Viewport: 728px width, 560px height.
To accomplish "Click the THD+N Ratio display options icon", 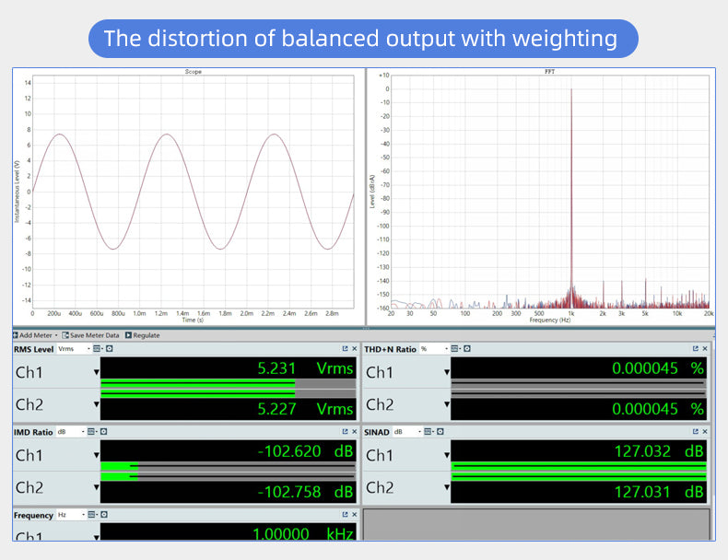I will tap(454, 349).
